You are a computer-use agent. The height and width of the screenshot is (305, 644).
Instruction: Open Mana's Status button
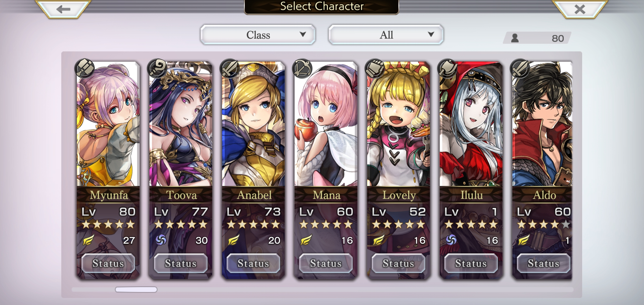pyautogui.click(x=326, y=263)
